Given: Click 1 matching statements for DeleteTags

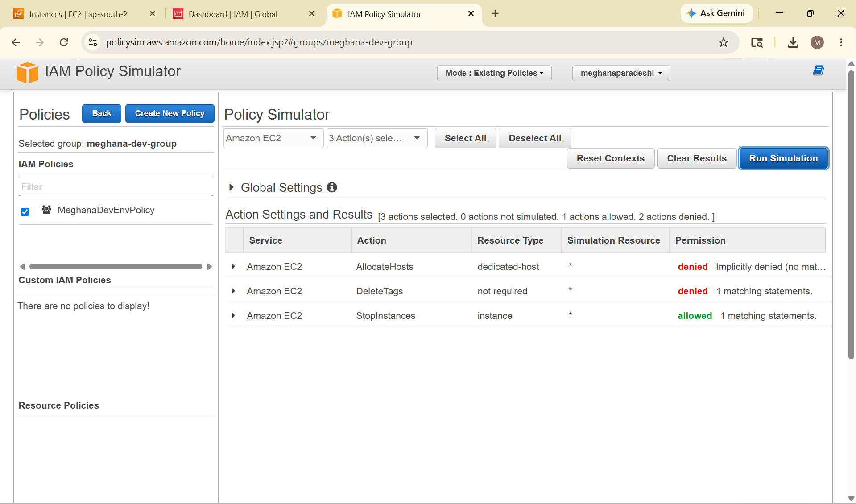Looking at the screenshot, I should (x=764, y=291).
